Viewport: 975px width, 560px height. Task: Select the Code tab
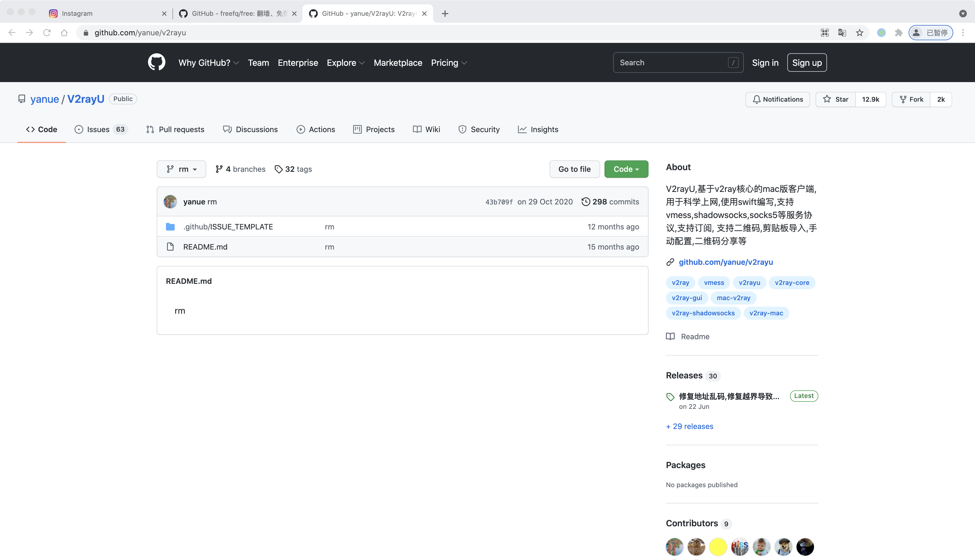tap(42, 129)
